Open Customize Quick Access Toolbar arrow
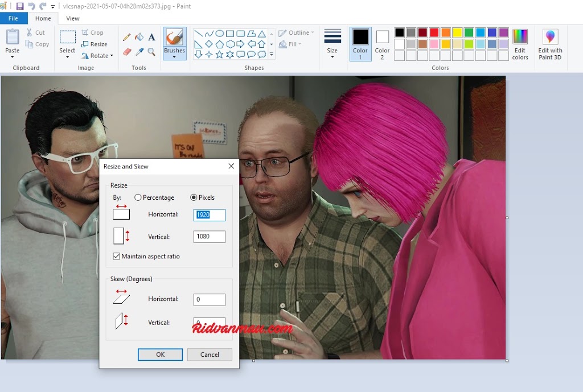Image resolution: width=583 pixels, height=392 pixels. pos(53,7)
